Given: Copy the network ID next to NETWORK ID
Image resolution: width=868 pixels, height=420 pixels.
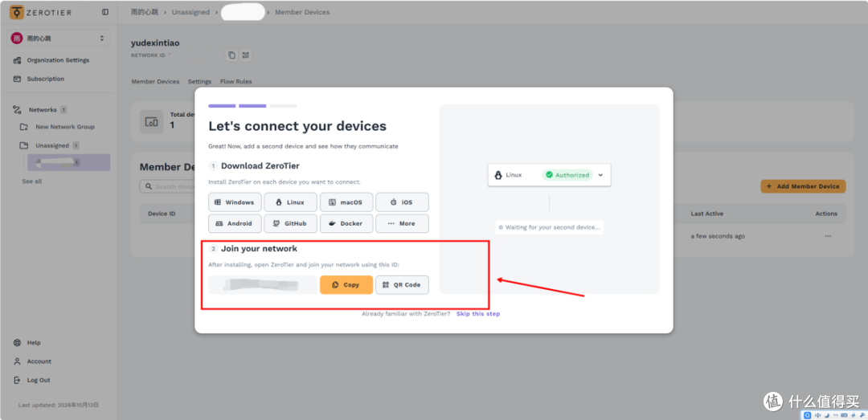Looking at the screenshot, I should (231, 55).
